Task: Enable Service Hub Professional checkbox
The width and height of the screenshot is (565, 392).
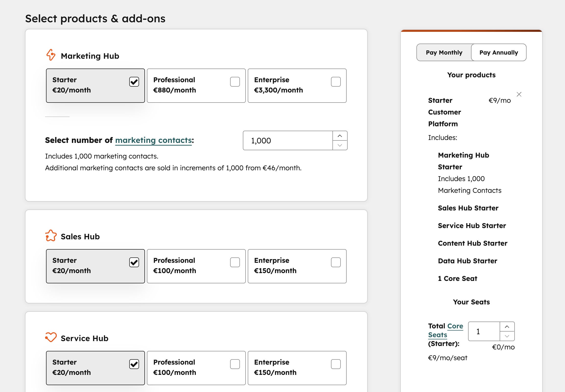Action: (x=235, y=364)
